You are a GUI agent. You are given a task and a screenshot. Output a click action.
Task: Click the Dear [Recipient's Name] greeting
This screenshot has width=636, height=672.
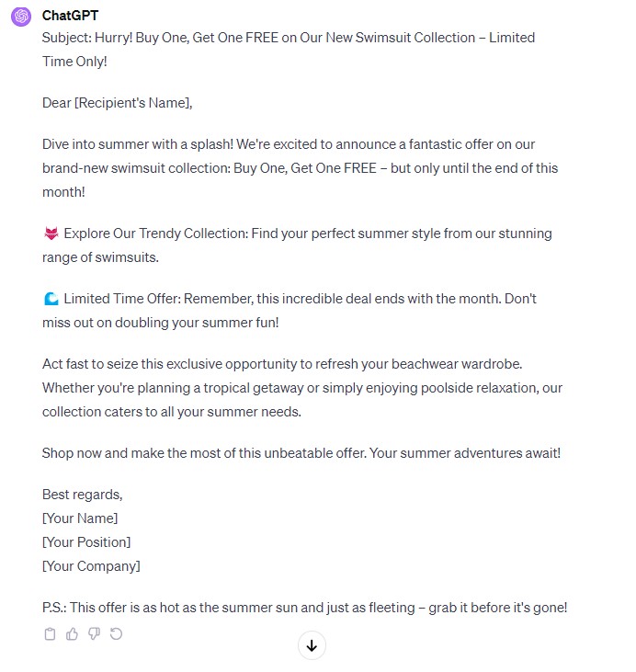[118, 103]
